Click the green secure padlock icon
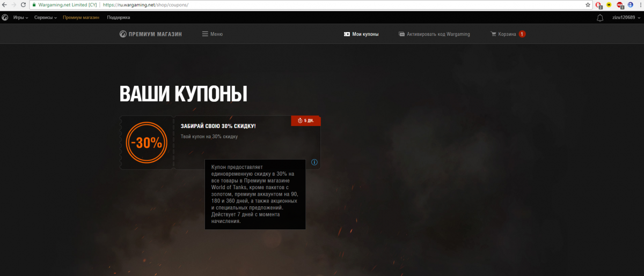 click(x=34, y=4)
